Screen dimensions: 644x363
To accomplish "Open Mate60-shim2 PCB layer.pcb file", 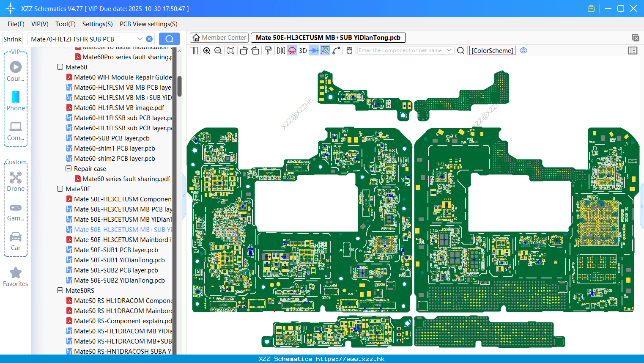I will coord(111,158).
